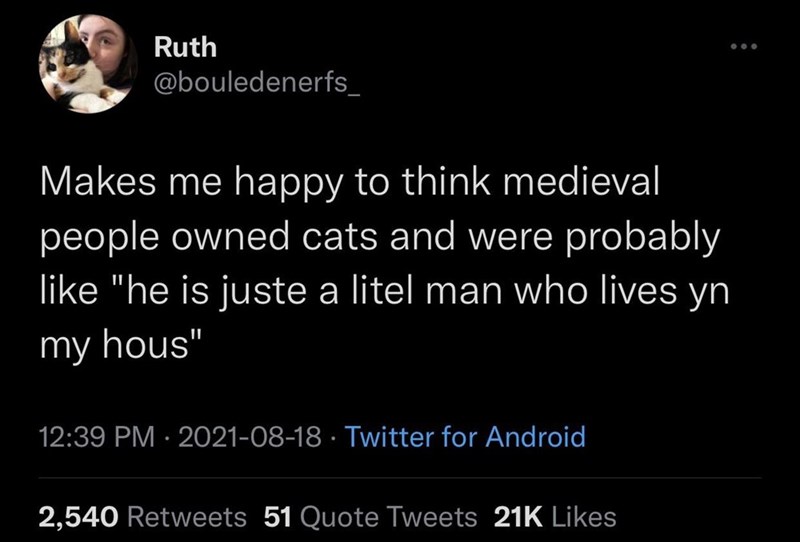800x542 pixels.
Task: Open the profile via display name Ruth
Action: (x=186, y=47)
